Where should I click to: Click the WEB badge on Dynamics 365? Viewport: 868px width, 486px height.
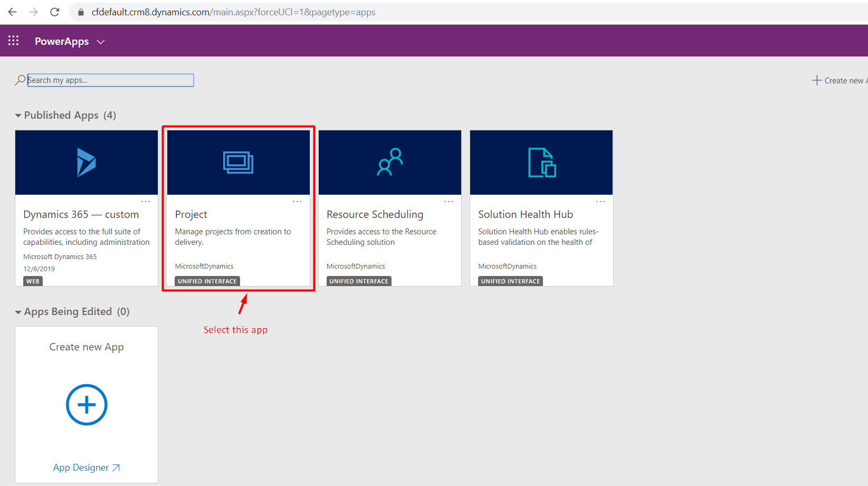click(x=33, y=281)
